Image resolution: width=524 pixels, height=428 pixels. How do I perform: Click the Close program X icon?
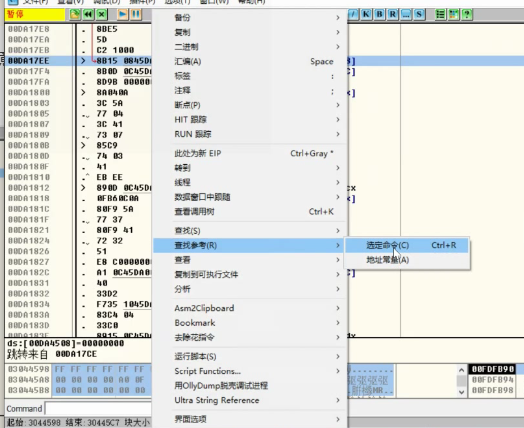(x=102, y=14)
